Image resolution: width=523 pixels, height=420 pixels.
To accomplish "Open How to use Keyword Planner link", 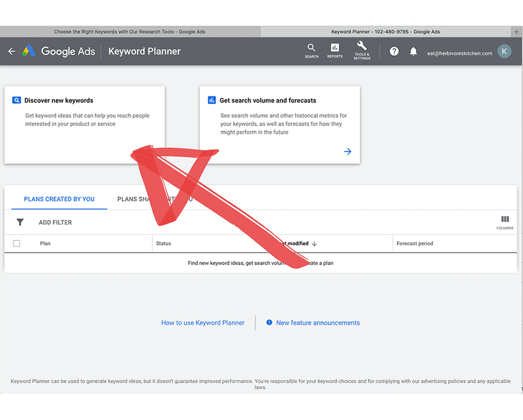I will click(203, 322).
